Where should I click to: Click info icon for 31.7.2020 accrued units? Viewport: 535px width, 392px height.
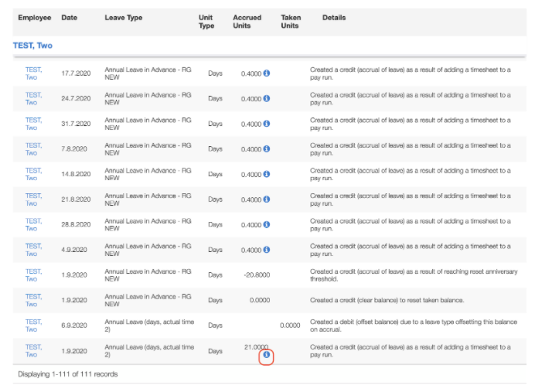[x=267, y=124]
